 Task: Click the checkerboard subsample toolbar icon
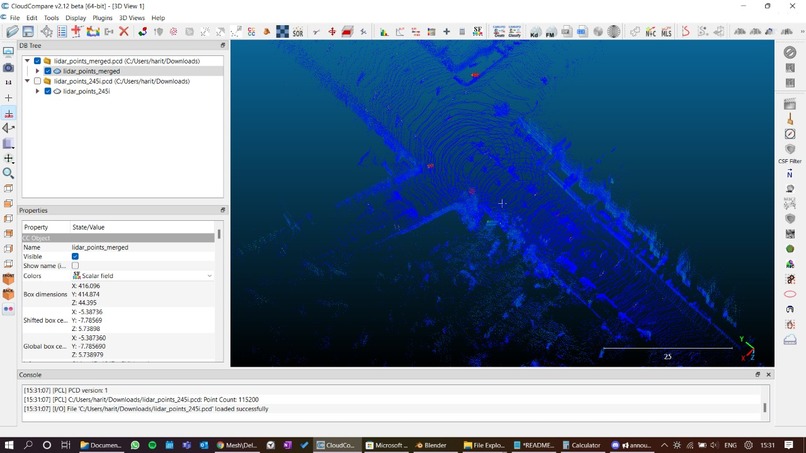pyautogui.click(x=282, y=31)
